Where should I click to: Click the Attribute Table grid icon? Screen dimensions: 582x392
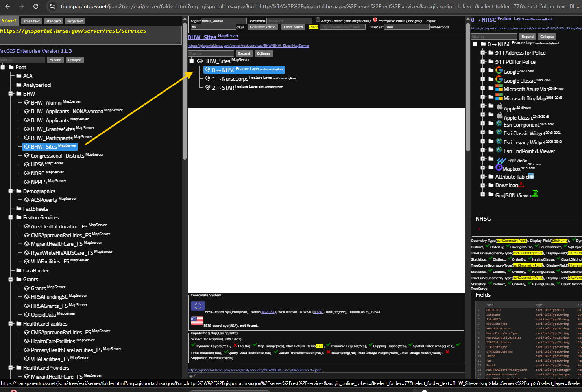[x=531, y=176]
